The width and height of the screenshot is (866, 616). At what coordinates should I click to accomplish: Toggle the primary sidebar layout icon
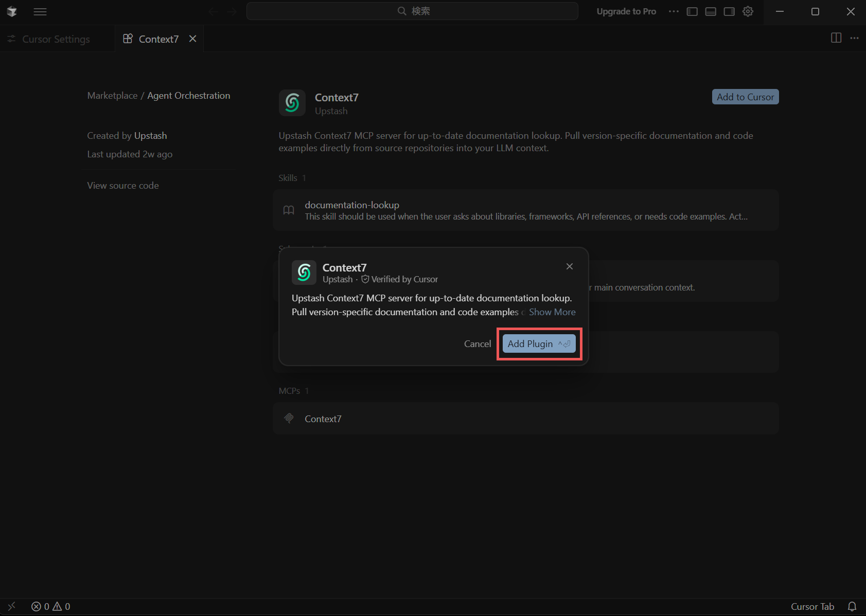[x=692, y=11]
